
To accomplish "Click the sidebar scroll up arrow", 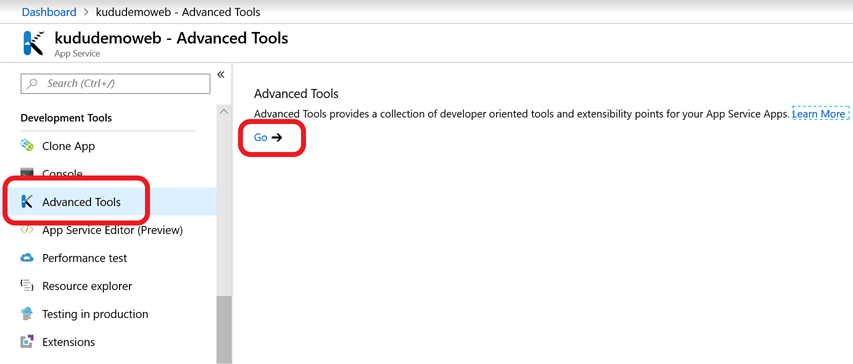I will (224, 112).
